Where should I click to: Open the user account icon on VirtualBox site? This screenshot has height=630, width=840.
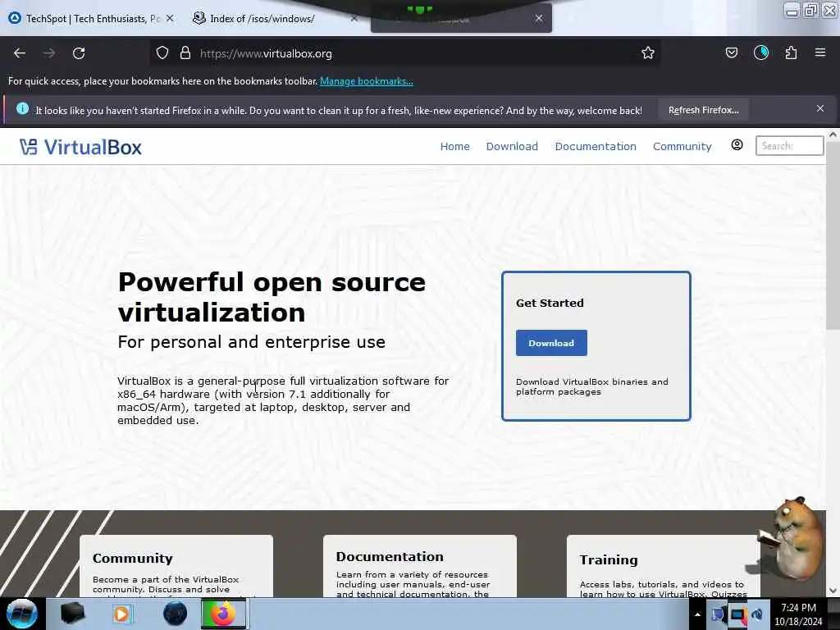737,145
